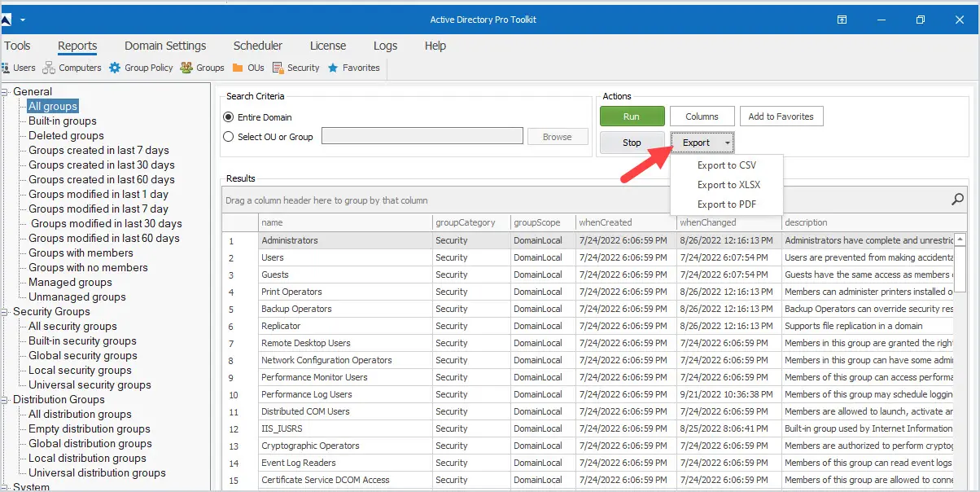Click the OU or Group path input field
The width and height of the screenshot is (980, 492).
pyautogui.click(x=422, y=136)
